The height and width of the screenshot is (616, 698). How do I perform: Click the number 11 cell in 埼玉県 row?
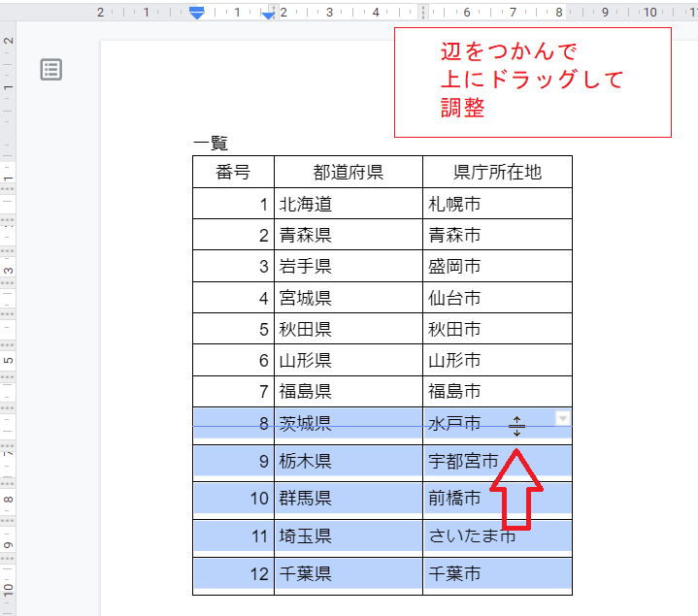tap(233, 538)
